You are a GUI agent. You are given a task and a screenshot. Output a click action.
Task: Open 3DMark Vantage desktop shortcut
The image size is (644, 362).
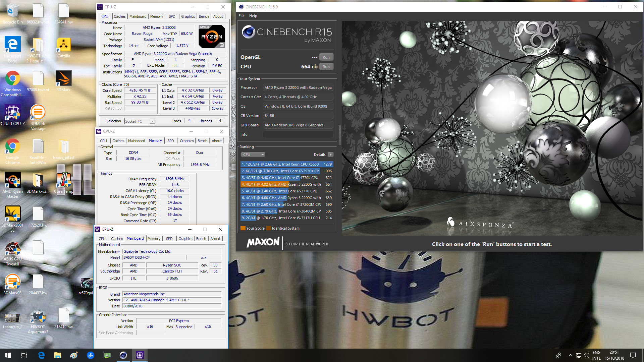38,117
